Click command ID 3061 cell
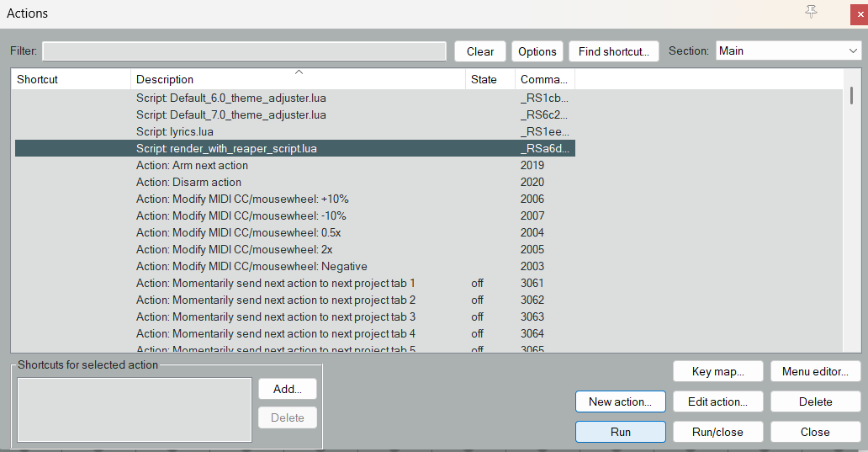 (532, 283)
